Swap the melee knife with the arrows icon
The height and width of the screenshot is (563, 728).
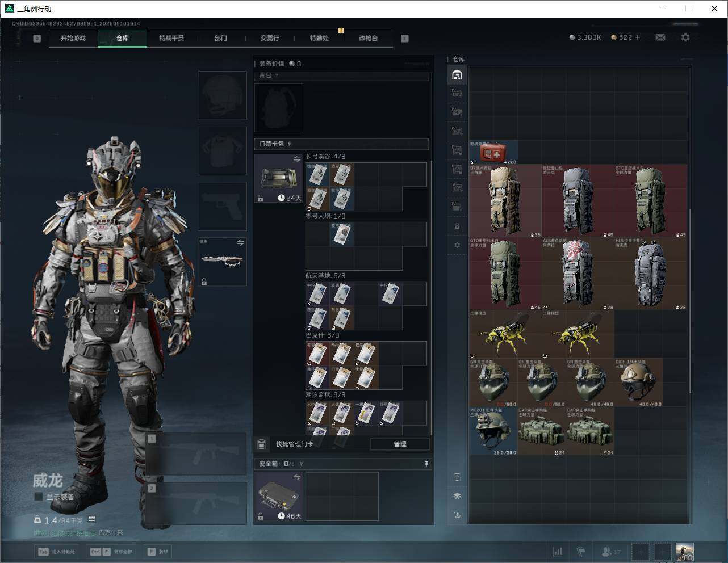pos(240,243)
